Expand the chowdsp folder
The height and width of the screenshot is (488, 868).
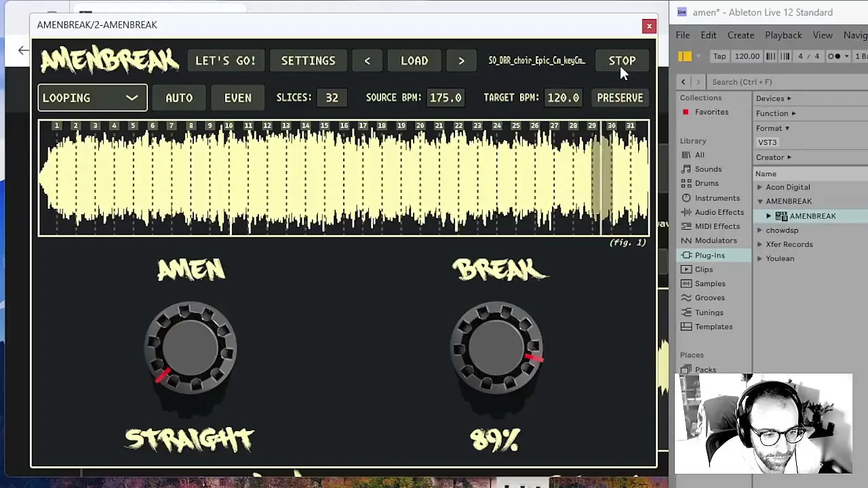click(759, 230)
